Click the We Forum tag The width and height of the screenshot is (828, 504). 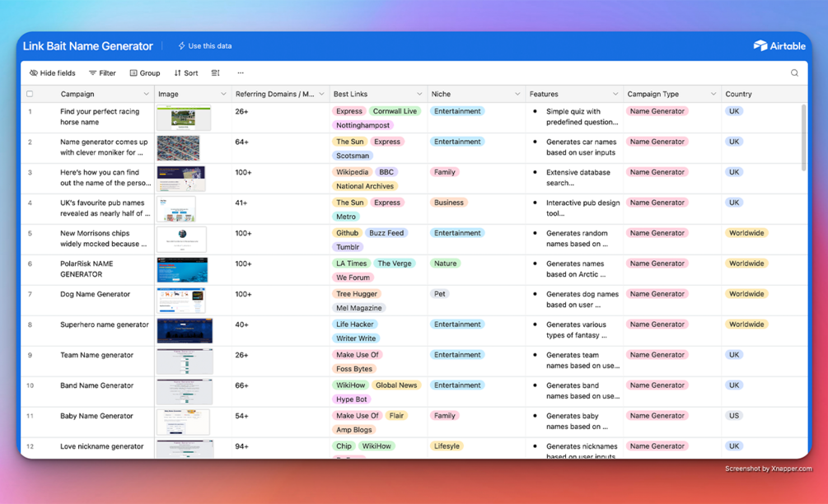[353, 278]
